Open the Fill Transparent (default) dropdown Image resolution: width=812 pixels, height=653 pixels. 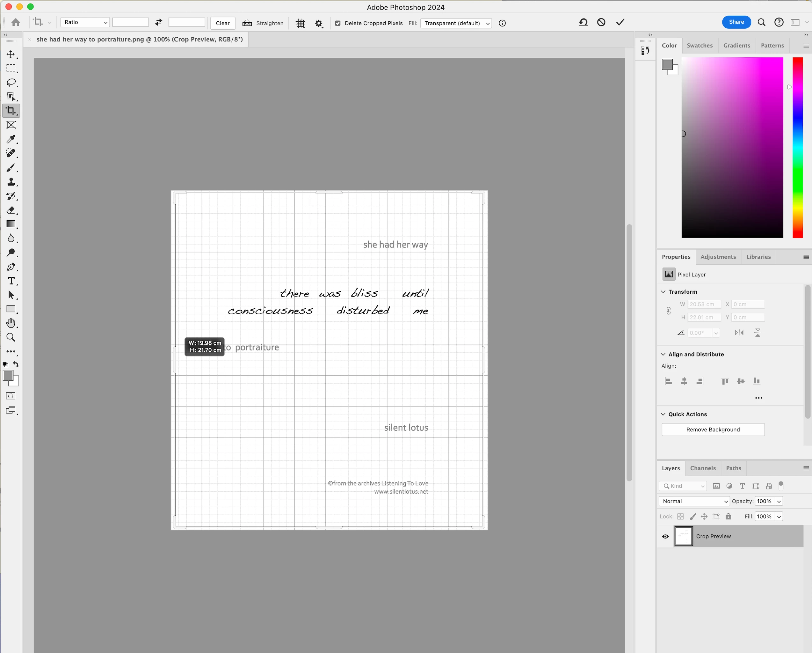click(x=456, y=23)
